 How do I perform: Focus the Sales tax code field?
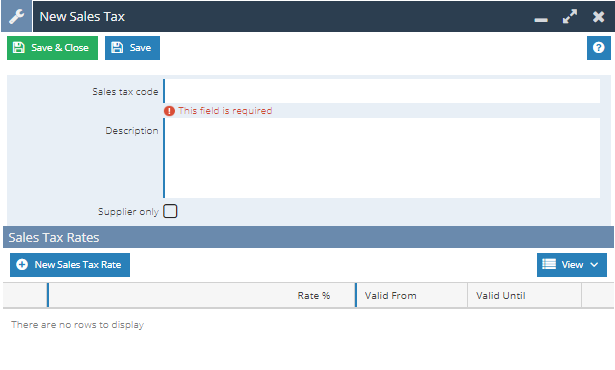tap(382, 91)
